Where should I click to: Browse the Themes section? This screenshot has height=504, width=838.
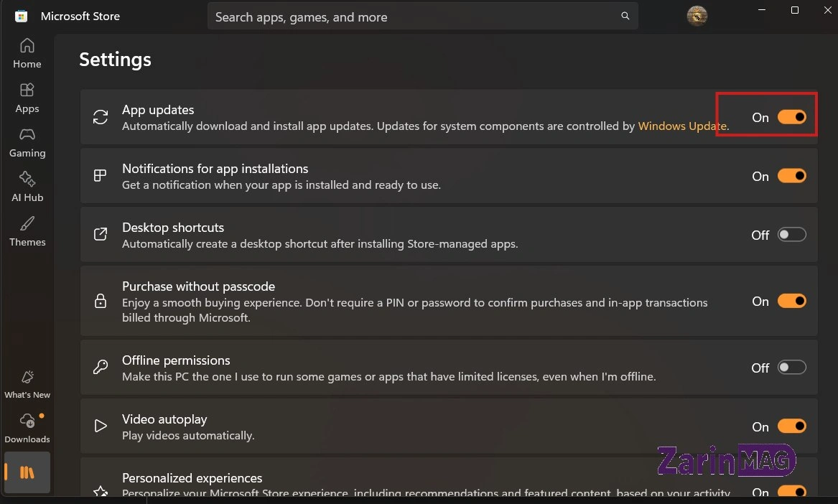click(27, 231)
